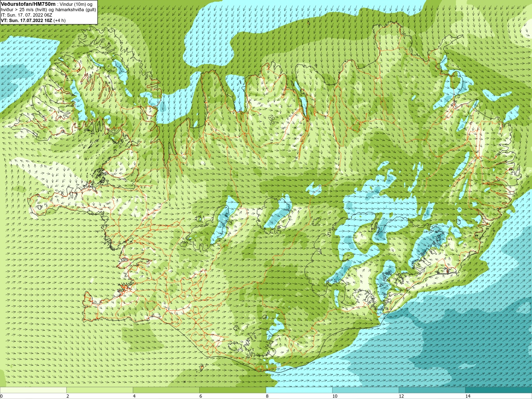The width and height of the screenshot is (532, 399).
Task: Select the 8–10 m/s light cyan swatch
Action: (x=299, y=390)
